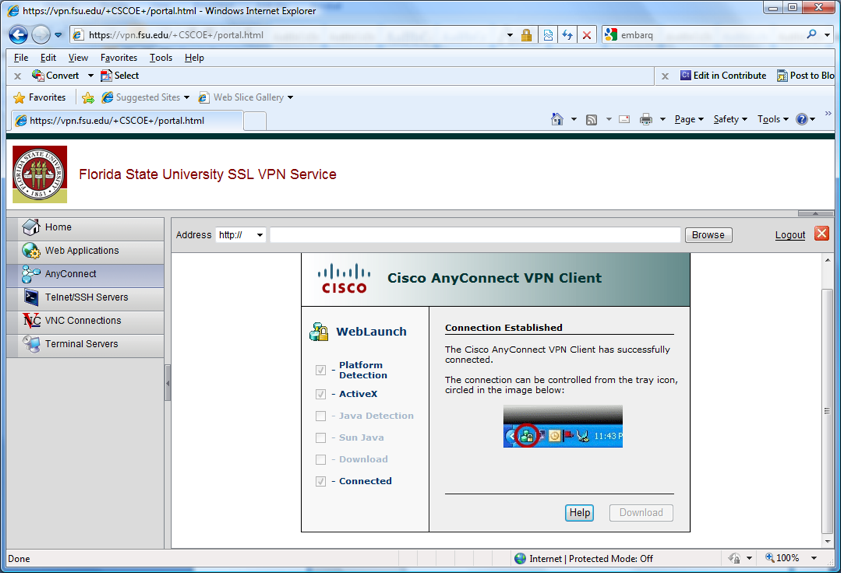The image size is (841, 573).
Task: Close the Convert toolbar with its X
Action: [18, 76]
